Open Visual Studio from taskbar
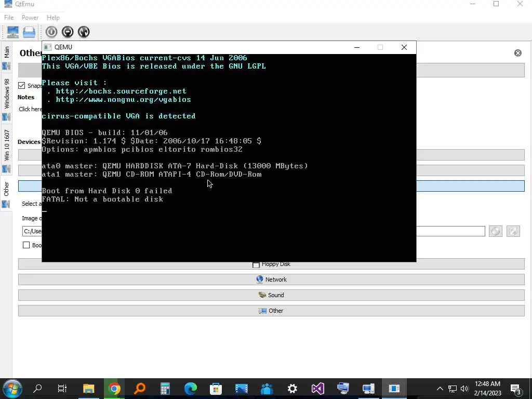The image size is (532, 399). point(317,389)
